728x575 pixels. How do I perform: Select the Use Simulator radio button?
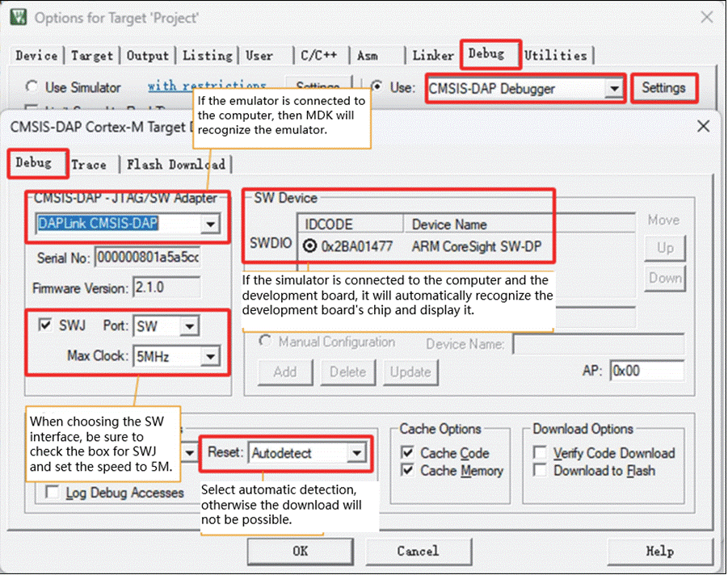coord(32,86)
